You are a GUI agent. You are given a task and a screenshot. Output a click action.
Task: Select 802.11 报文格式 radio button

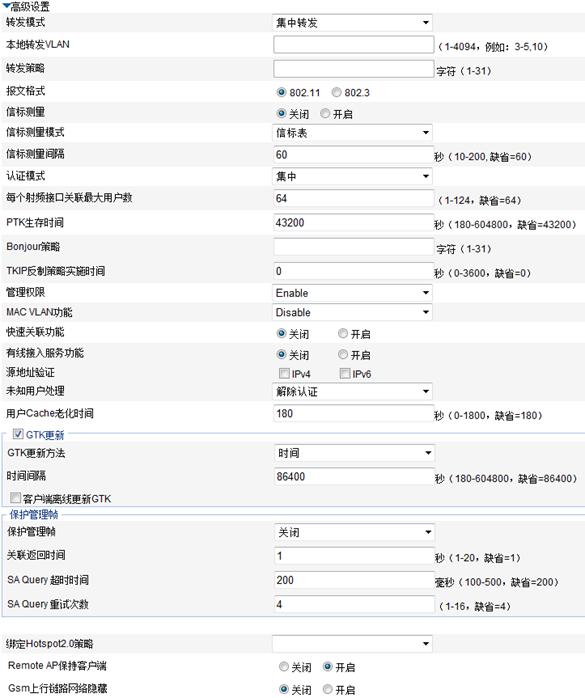281,92
